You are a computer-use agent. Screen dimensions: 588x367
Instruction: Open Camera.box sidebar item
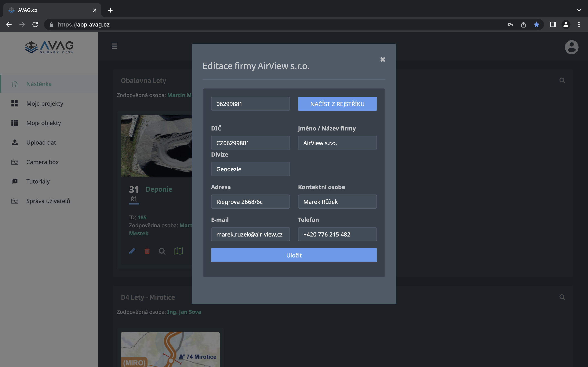click(42, 162)
